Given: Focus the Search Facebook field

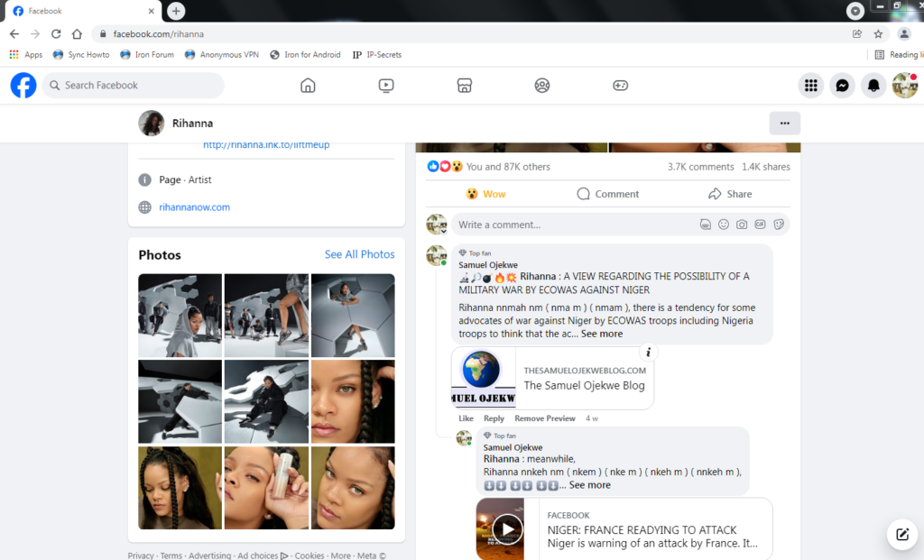Looking at the screenshot, I should pos(134,86).
